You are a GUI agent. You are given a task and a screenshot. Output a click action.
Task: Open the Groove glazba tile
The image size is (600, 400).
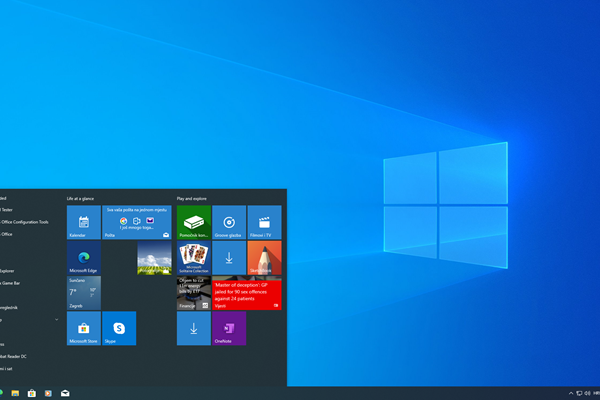[229, 222]
